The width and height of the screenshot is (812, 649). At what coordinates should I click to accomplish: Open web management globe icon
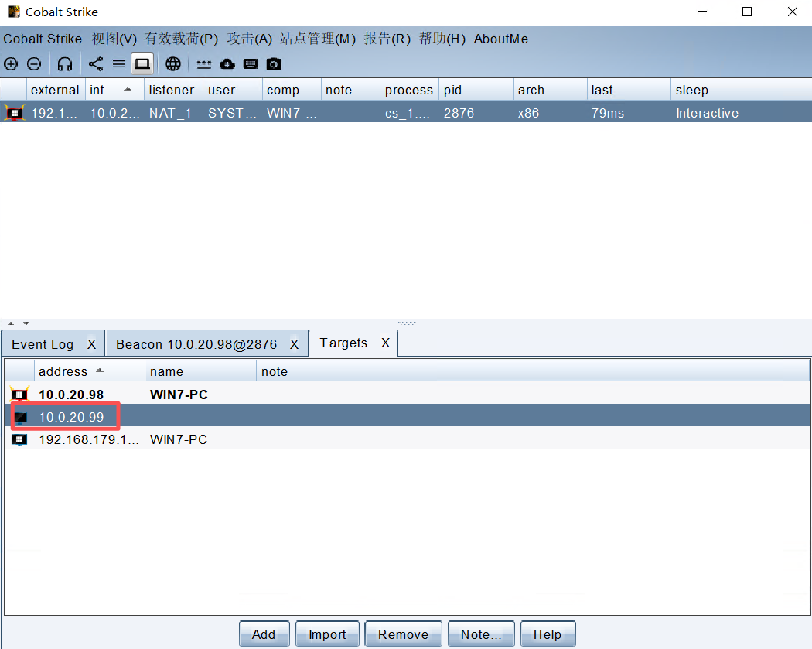tap(173, 63)
